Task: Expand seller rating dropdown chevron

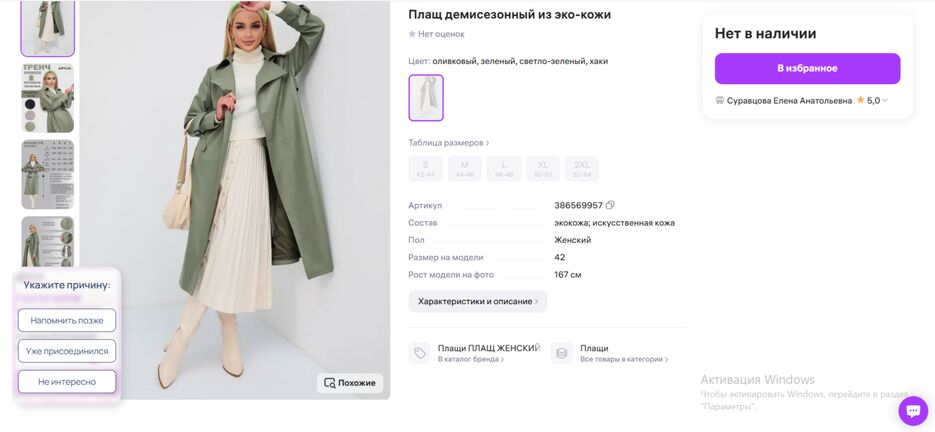Action: (885, 100)
